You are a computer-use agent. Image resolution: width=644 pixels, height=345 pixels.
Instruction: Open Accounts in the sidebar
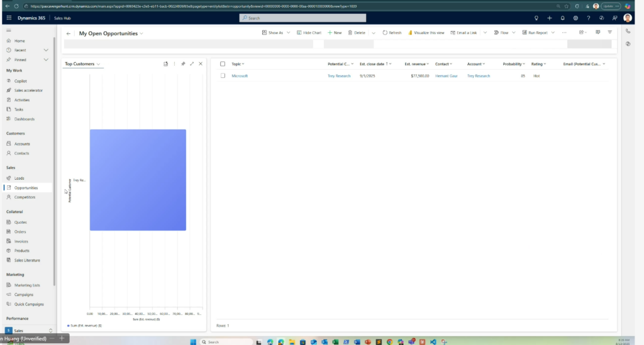(x=22, y=144)
